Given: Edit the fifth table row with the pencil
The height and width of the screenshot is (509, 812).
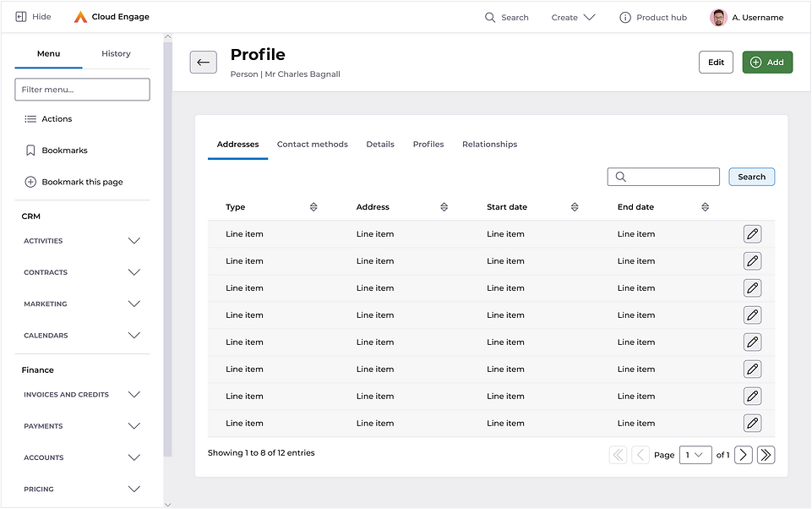Looking at the screenshot, I should click(x=753, y=342).
